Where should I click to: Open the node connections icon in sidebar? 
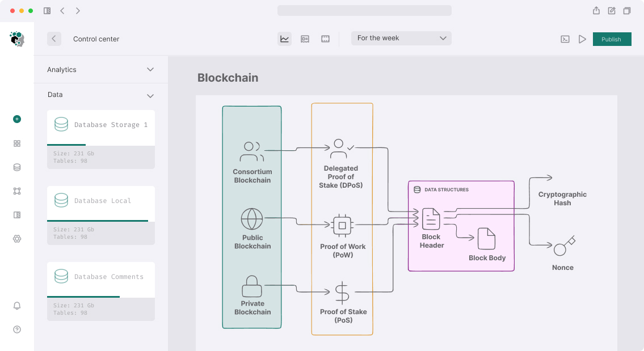[x=17, y=191]
